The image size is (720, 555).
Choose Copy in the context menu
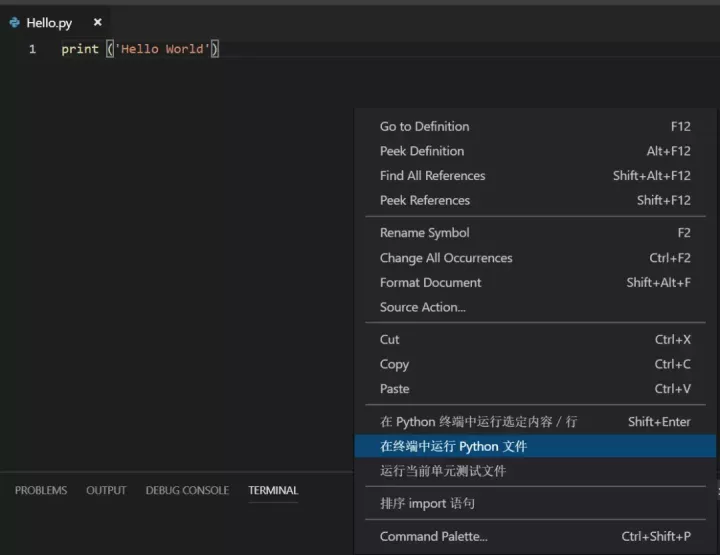(394, 365)
